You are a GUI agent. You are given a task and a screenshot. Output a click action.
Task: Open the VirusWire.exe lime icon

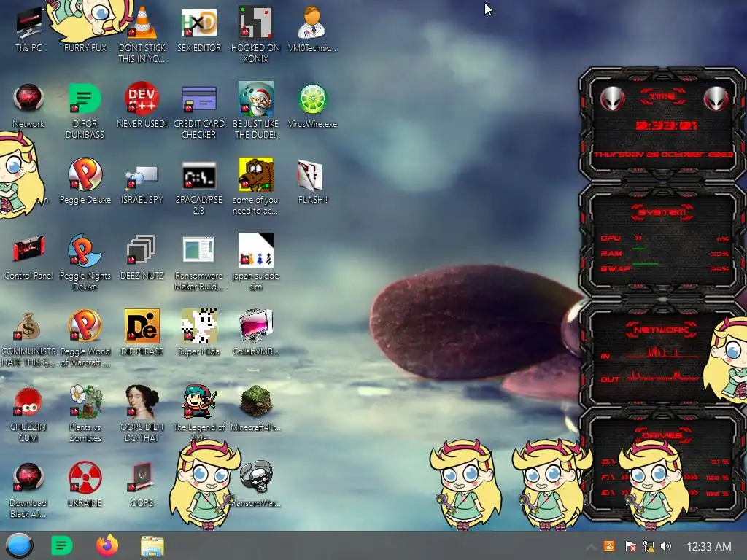click(312, 106)
